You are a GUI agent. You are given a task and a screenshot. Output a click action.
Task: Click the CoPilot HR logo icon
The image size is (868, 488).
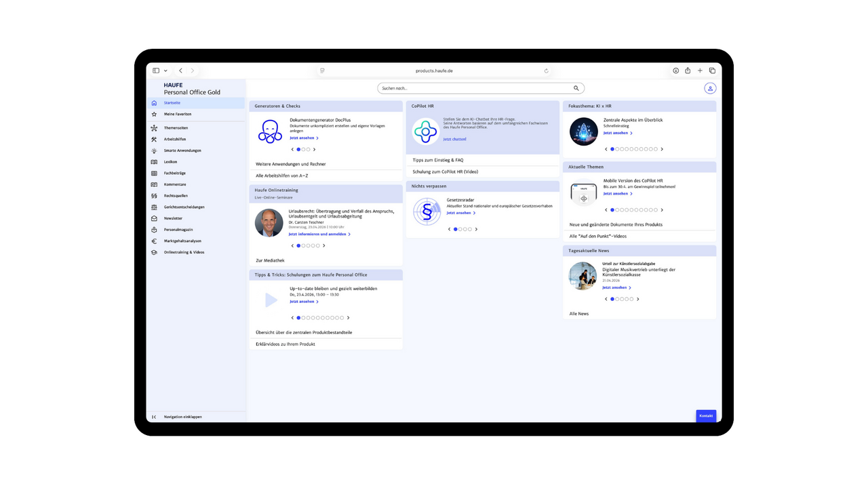pyautogui.click(x=426, y=131)
